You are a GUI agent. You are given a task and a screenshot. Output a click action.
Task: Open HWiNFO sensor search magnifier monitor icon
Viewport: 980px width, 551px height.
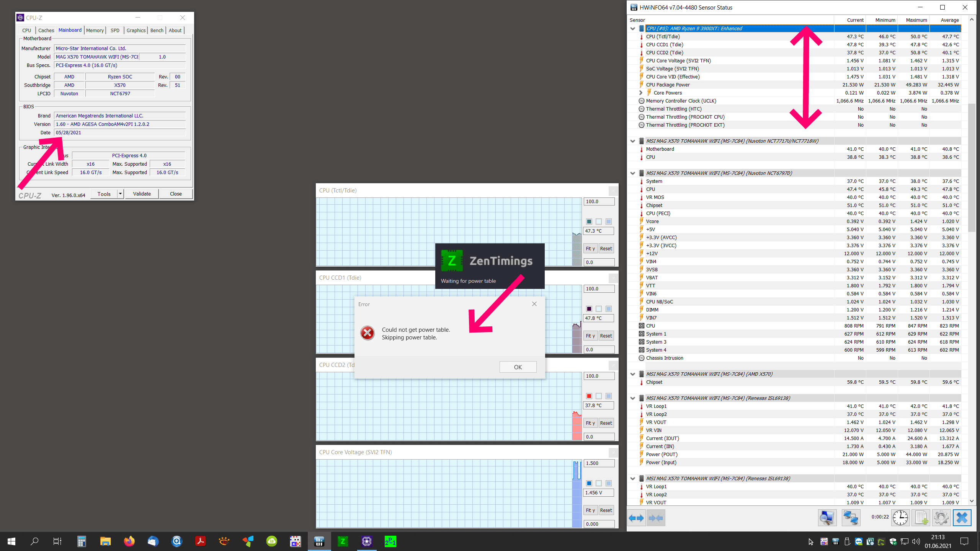point(827,518)
